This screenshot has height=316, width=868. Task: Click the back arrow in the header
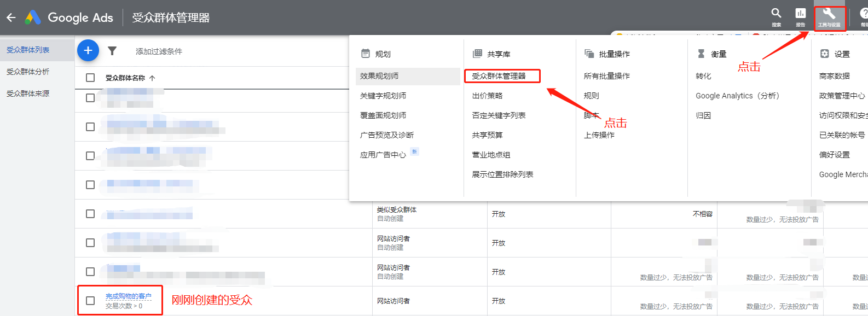pyautogui.click(x=11, y=17)
